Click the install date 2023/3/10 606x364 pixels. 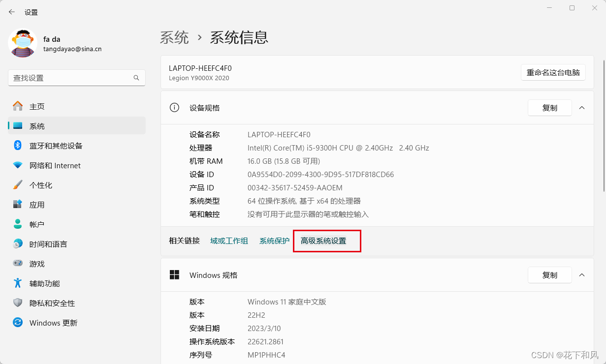coord(264,328)
